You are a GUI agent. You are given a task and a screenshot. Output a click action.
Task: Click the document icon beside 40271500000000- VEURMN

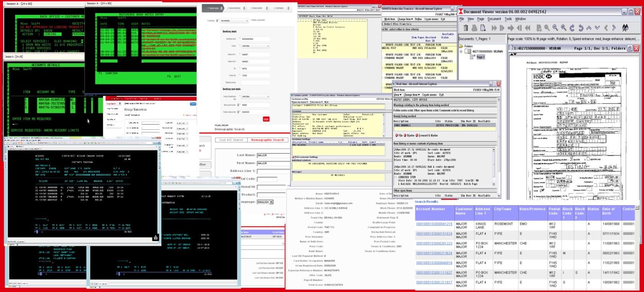click(468, 51)
